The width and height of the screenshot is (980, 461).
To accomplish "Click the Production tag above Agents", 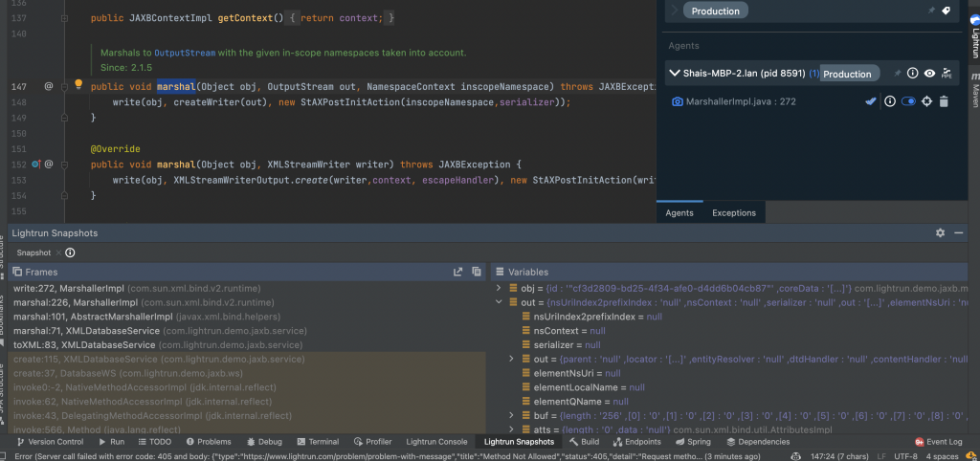I will (716, 11).
